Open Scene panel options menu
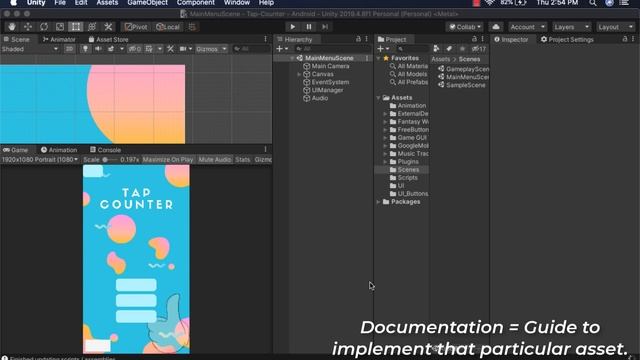The width and height of the screenshot is (640, 360). 265,39
